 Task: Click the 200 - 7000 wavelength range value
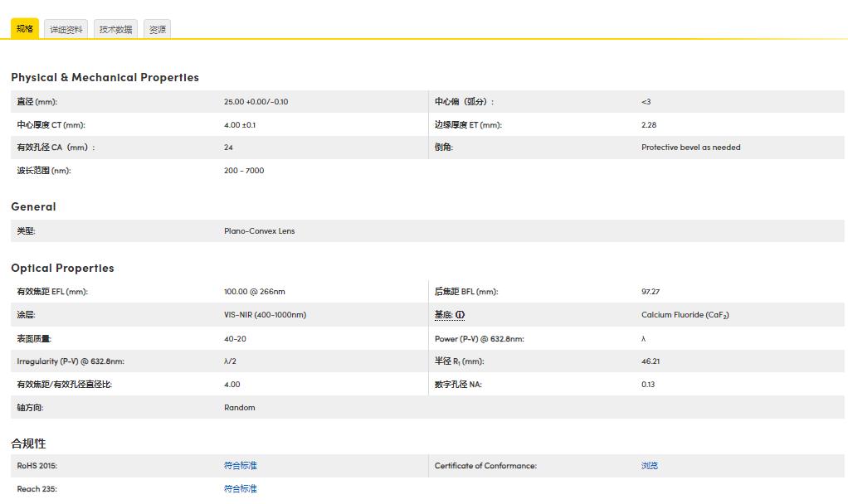click(243, 171)
